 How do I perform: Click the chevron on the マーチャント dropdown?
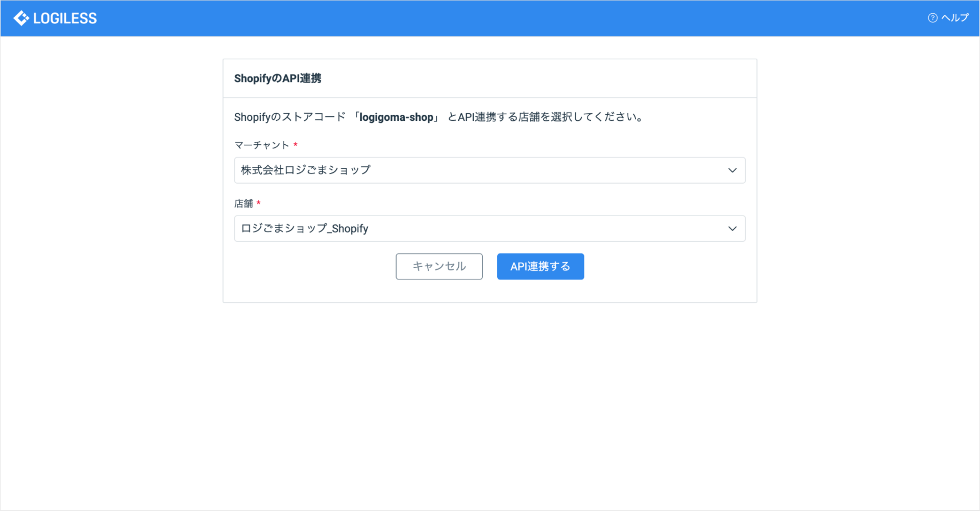pos(732,170)
